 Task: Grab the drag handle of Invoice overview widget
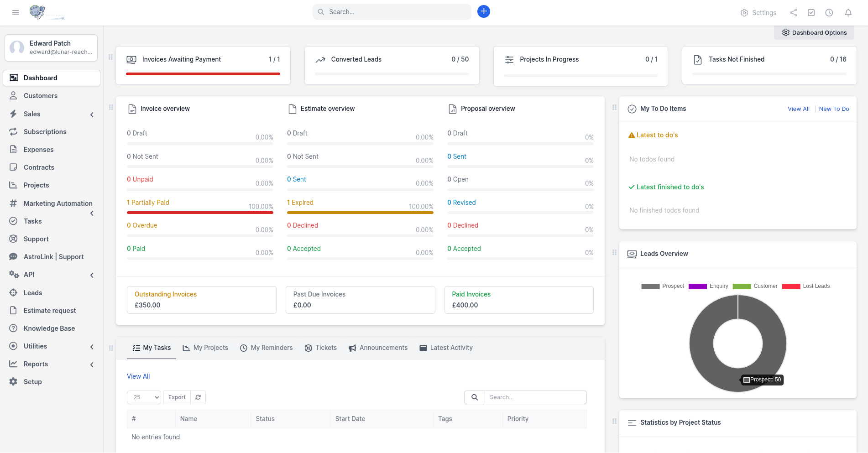111,108
